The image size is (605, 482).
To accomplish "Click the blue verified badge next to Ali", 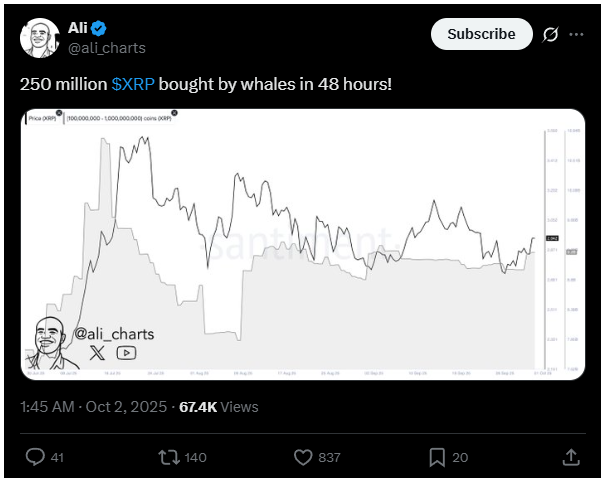I will (101, 27).
